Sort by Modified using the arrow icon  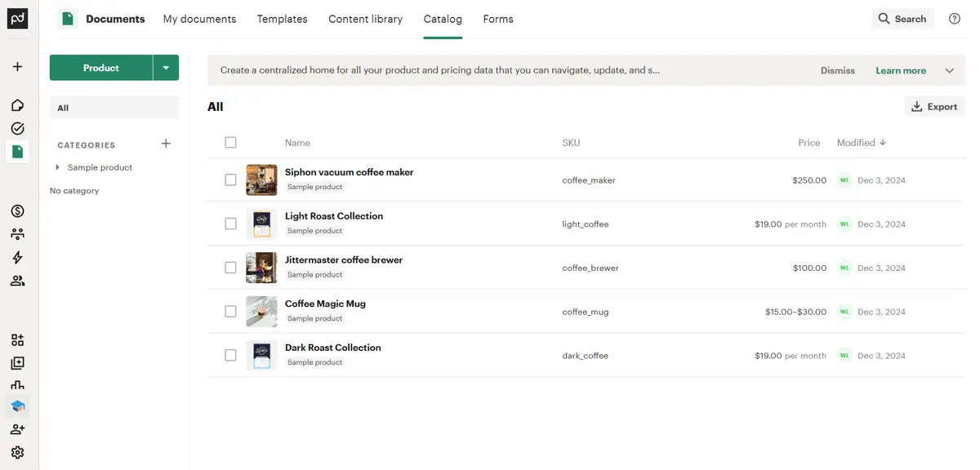tap(883, 143)
